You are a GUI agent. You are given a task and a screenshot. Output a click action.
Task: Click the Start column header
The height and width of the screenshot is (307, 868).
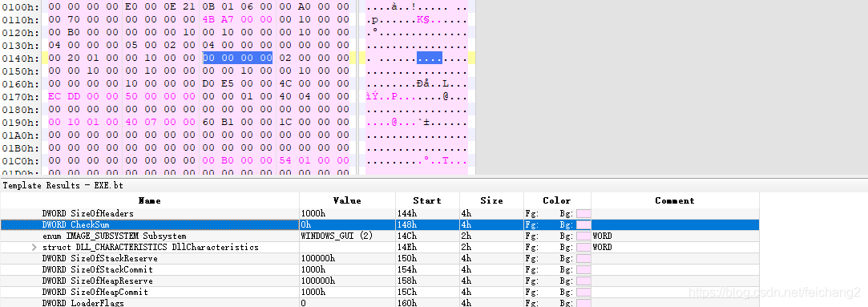pos(427,201)
